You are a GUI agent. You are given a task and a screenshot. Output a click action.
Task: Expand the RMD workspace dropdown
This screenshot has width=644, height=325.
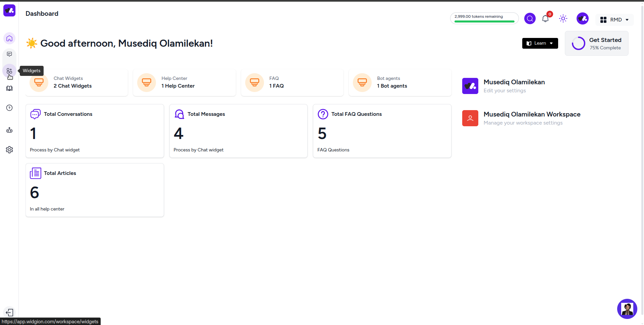615,20
